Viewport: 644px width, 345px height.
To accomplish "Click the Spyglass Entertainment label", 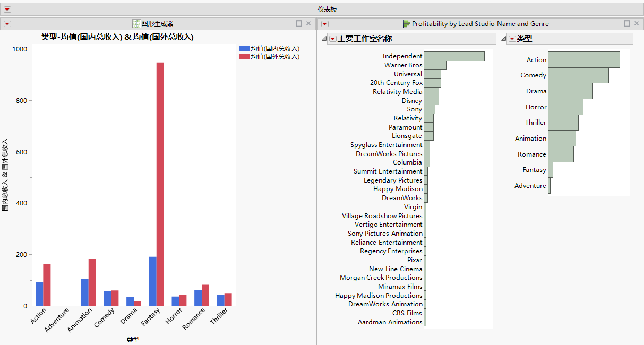I will pos(387,145).
